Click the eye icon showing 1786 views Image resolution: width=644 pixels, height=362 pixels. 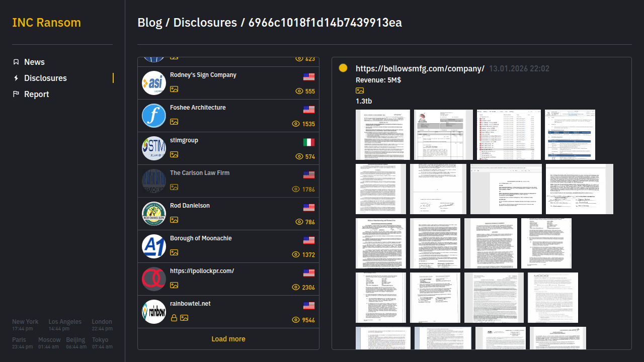point(296,189)
